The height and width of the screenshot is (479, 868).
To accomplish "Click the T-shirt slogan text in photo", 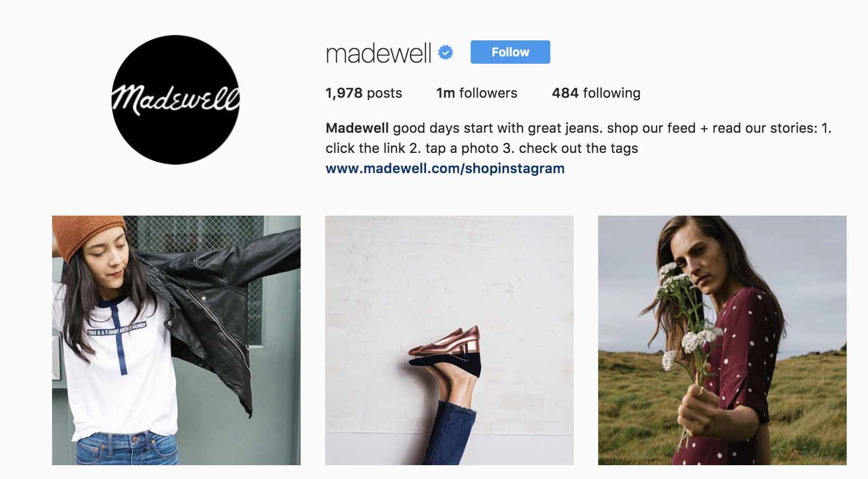I will pos(117,328).
